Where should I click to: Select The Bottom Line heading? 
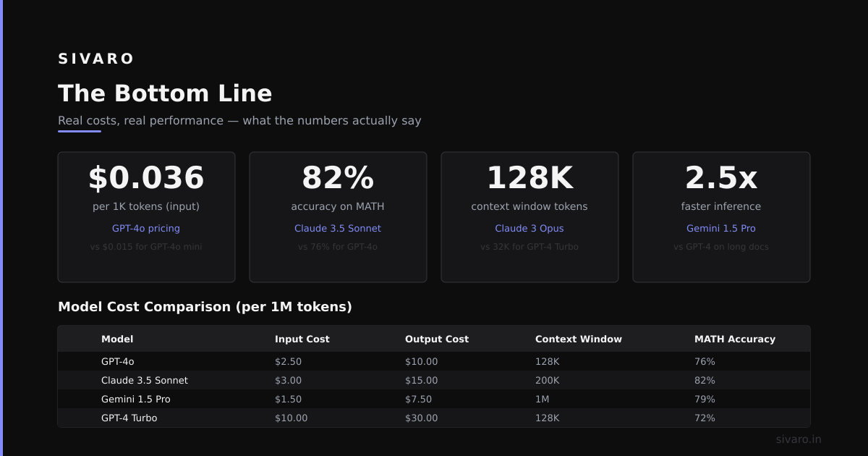[x=165, y=93]
